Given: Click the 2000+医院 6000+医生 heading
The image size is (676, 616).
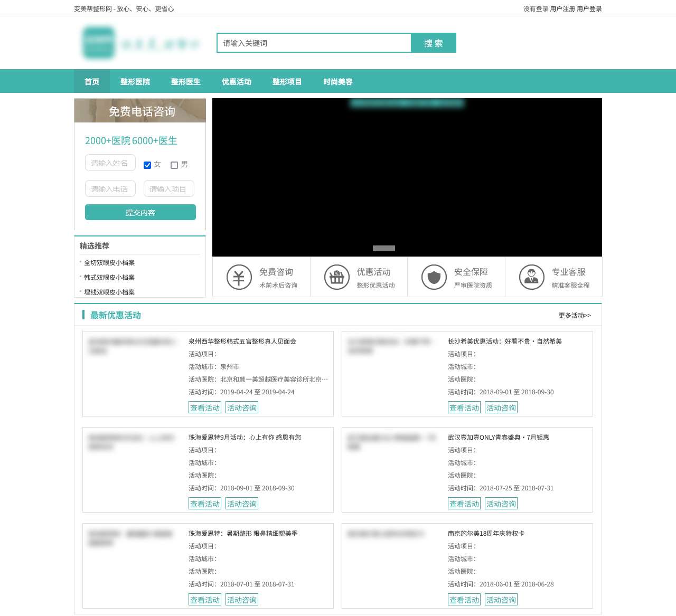Looking at the screenshot, I should coord(131,140).
